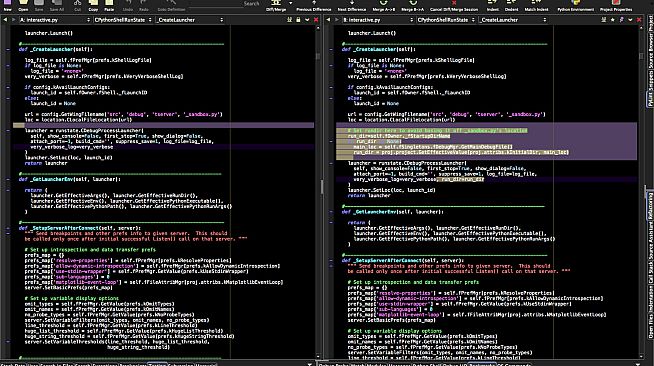Click 'run_dir=self.fOwner._fStartupDirName' line in right editor

coord(399,136)
